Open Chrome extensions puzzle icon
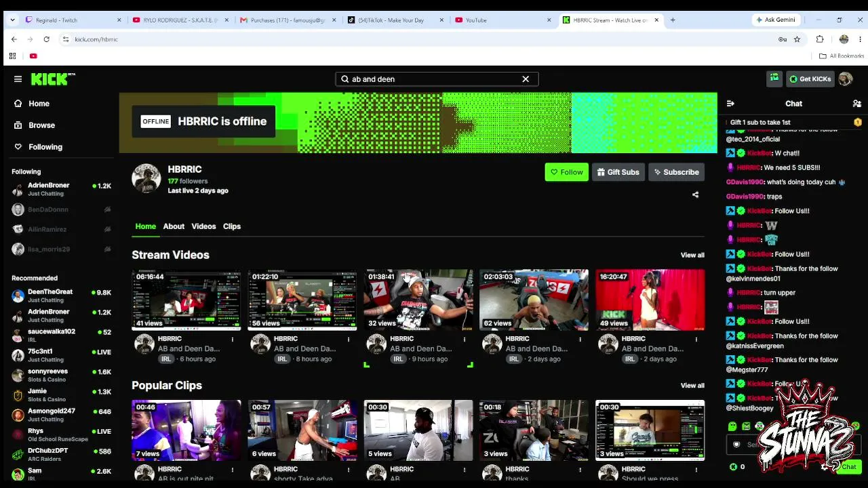868x488 pixels. click(820, 39)
